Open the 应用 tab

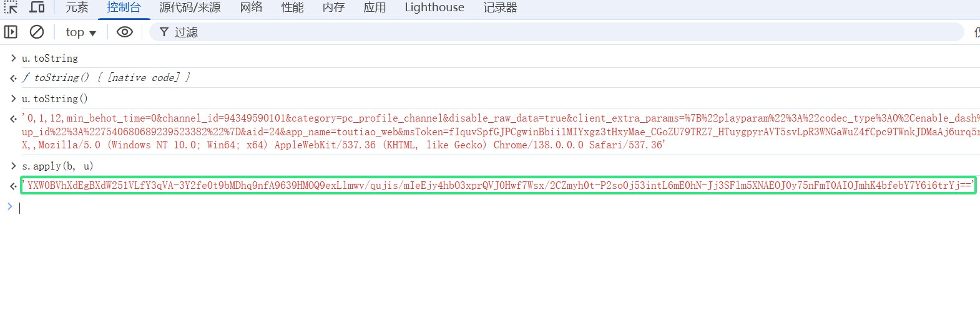point(375,7)
